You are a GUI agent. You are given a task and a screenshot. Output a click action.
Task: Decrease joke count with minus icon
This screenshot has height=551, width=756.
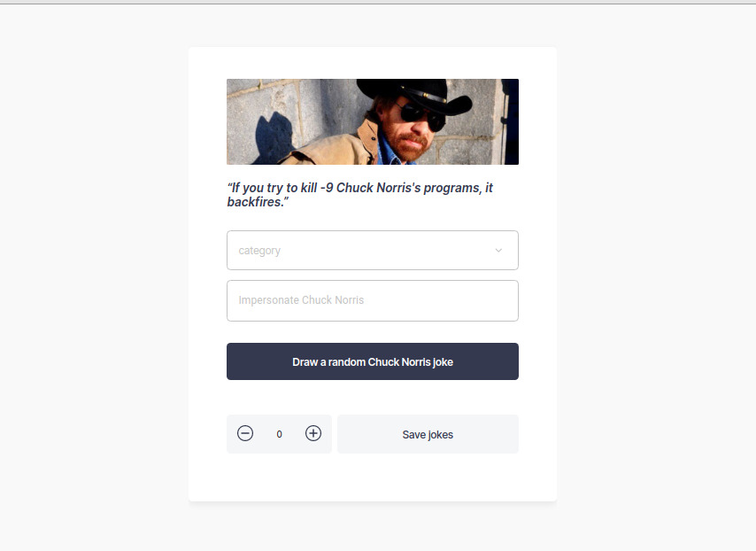click(x=245, y=433)
